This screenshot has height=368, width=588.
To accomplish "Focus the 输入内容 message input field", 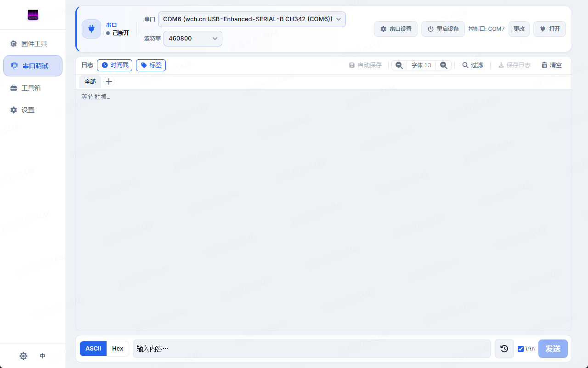I will (x=312, y=349).
